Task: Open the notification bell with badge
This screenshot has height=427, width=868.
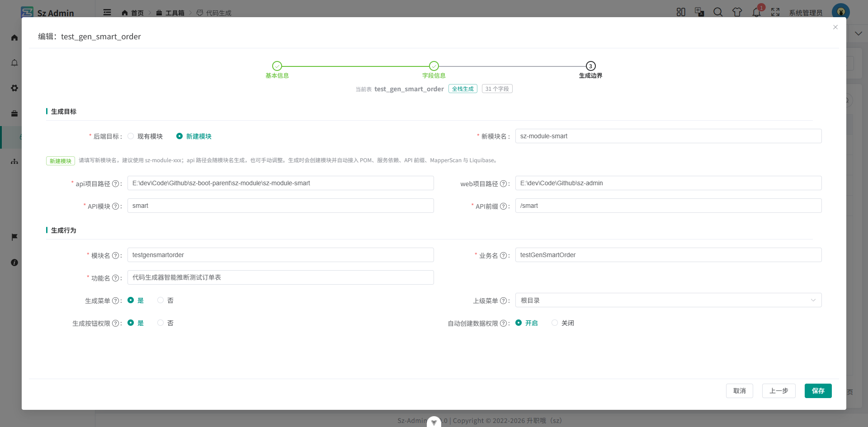Action: coord(757,12)
